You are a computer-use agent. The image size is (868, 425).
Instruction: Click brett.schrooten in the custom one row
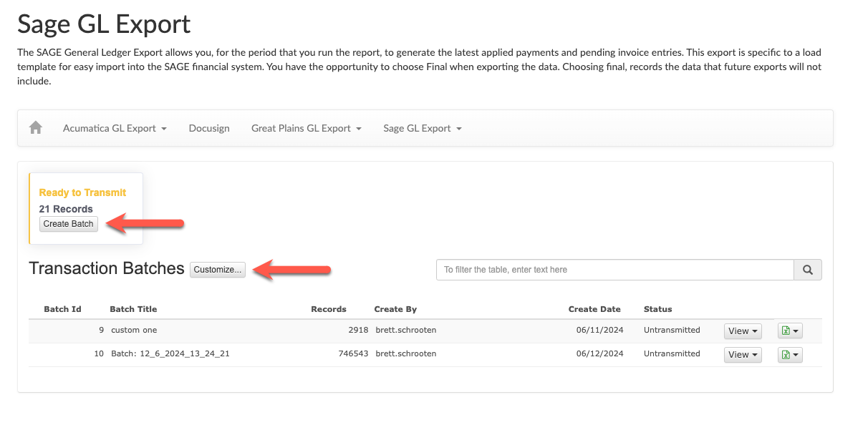click(x=406, y=331)
